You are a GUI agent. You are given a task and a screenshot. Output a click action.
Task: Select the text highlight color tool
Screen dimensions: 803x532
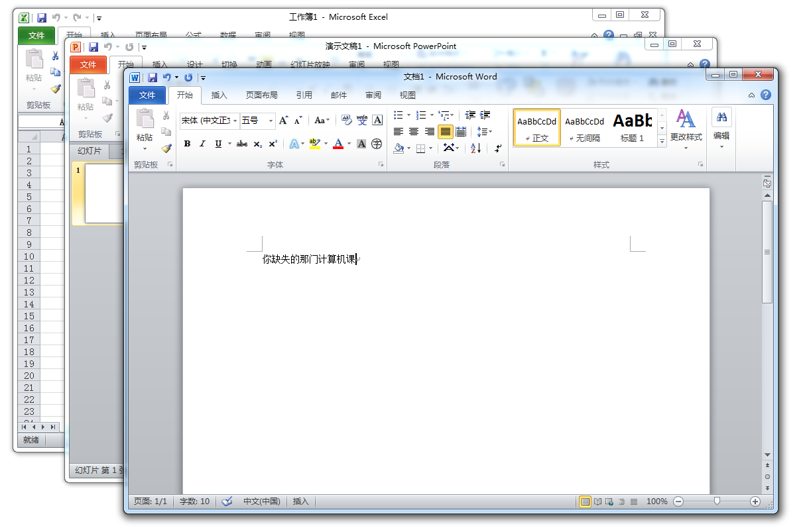point(316,144)
